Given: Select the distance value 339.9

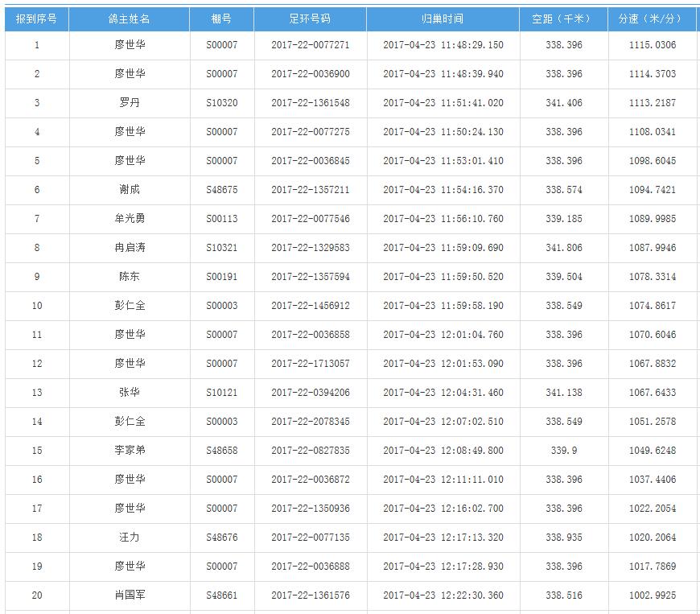Looking at the screenshot, I should coord(563,451).
